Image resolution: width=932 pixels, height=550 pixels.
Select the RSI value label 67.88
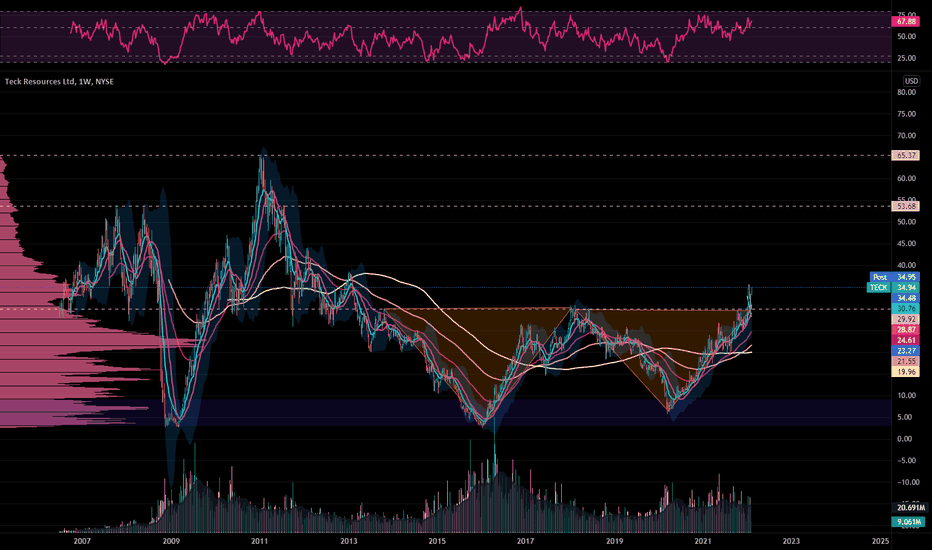(905, 21)
